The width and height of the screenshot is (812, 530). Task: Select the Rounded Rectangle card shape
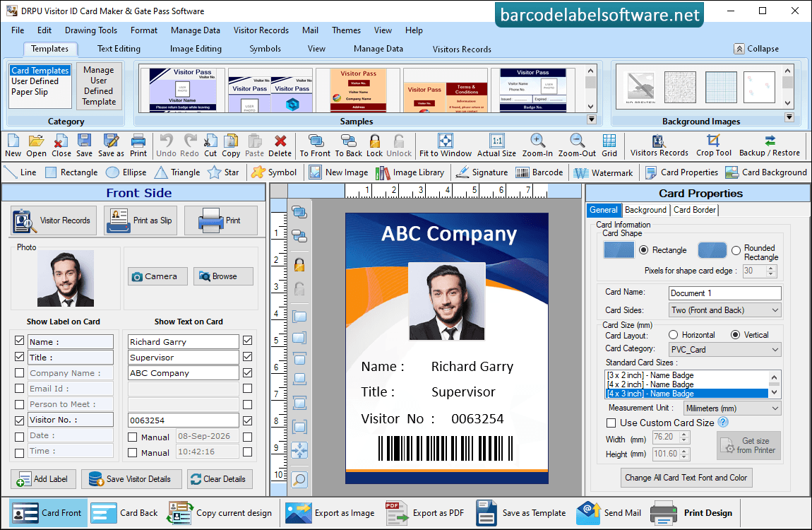coord(736,250)
